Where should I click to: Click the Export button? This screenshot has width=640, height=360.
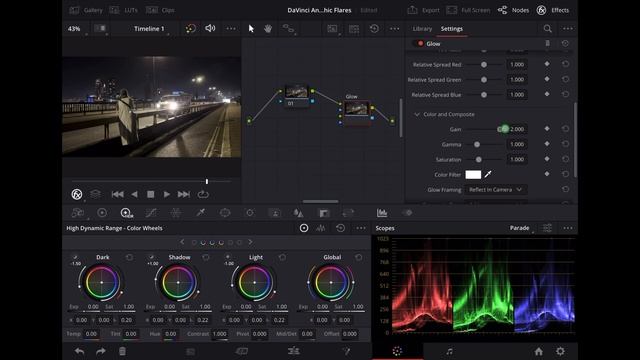pyautogui.click(x=423, y=10)
